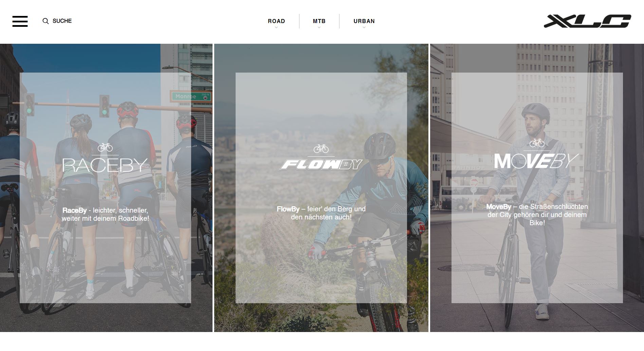Open the RaceBy roadbike tagline link

point(105,214)
